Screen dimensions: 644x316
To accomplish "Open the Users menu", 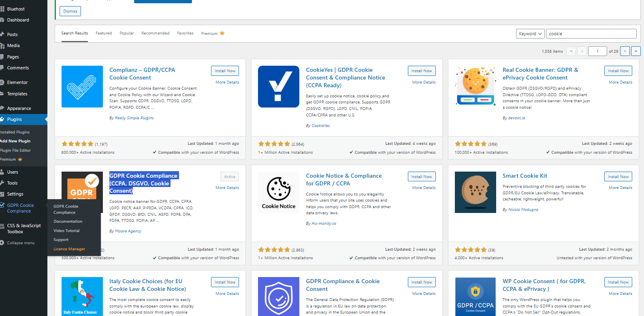I will [13, 172].
